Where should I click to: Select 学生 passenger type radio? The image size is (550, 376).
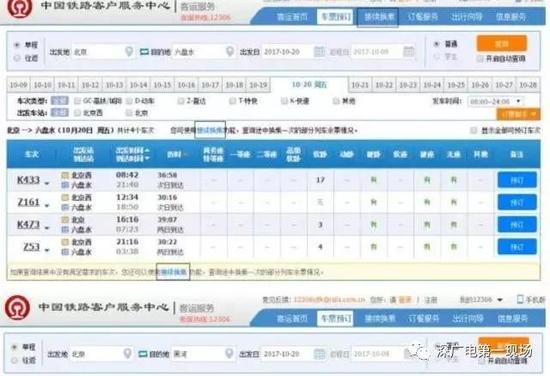click(x=436, y=56)
